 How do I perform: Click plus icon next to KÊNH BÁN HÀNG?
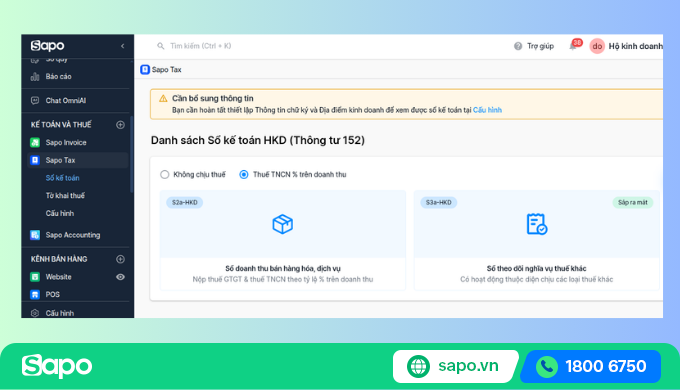(x=121, y=259)
